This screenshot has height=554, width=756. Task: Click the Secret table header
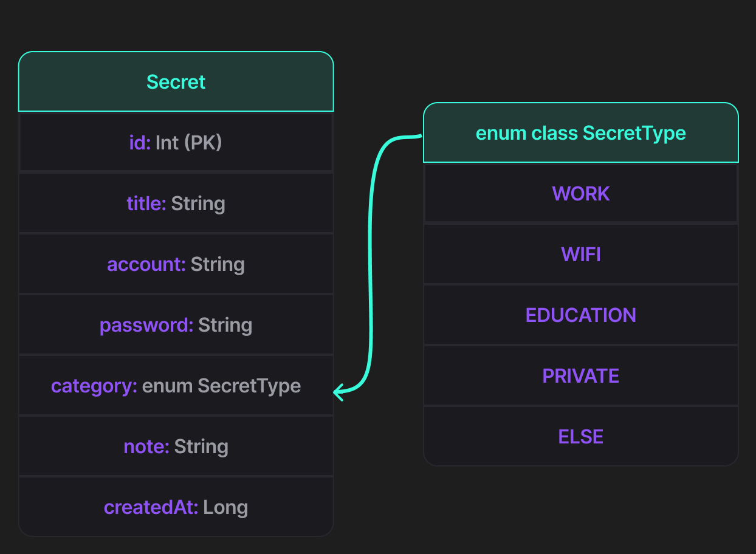click(176, 82)
